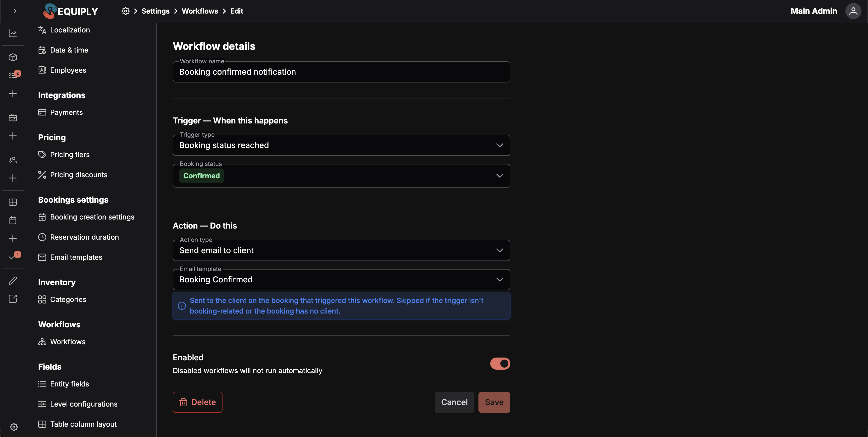
Task: Click the Pricing discounts percent icon
Action: [42, 175]
